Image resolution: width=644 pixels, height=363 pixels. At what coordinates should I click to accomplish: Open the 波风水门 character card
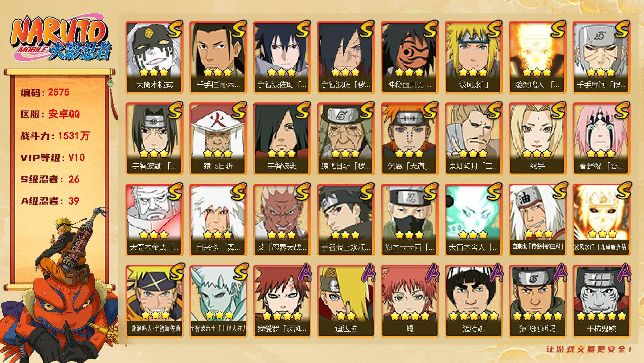pos(473,57)
